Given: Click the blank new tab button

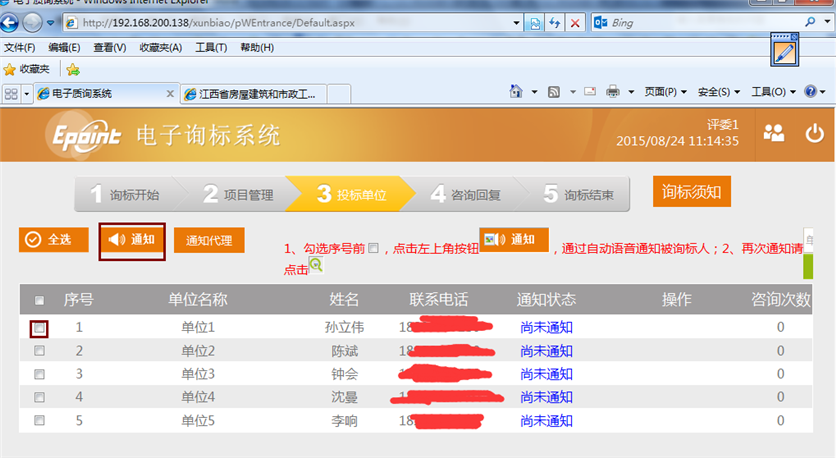Looking at the screenshot, I should tap(339, 94).
